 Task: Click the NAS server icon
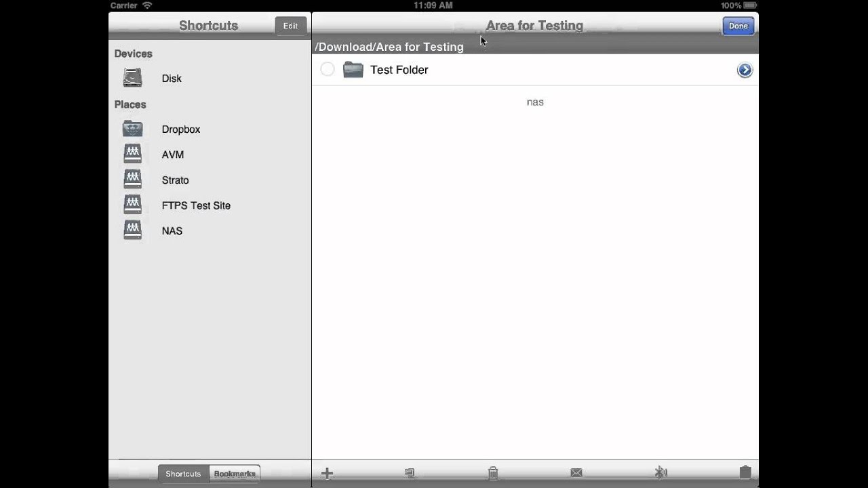pyautogui.click(x=133, y=230)
